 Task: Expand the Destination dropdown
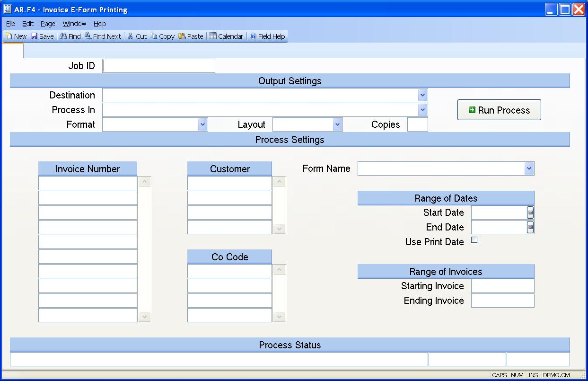pyautogui.click(x=422, y=95)
